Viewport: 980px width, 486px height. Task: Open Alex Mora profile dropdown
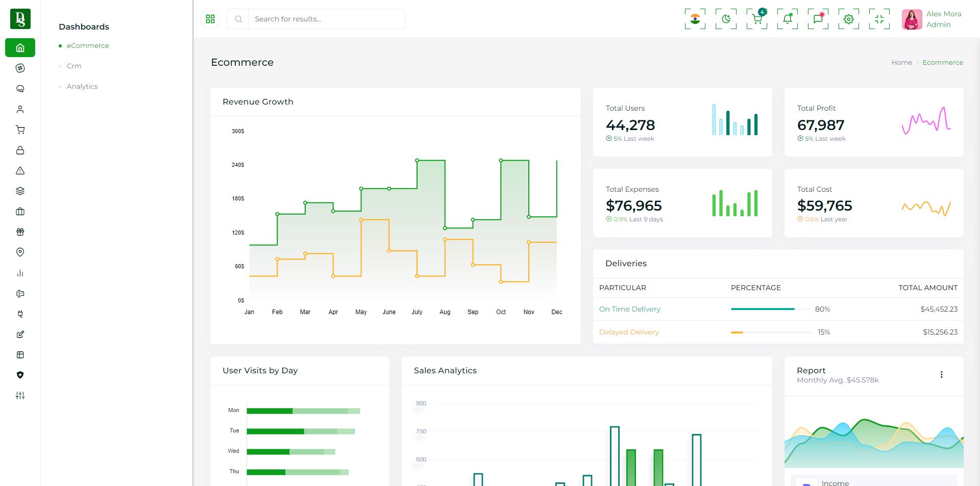pyautogui.click(x=932, y=19)
